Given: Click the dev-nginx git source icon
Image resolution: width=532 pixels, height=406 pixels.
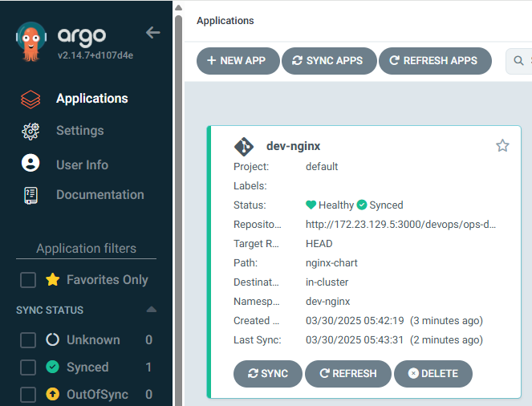Looking at the screenshot, I should [x=244, y=147].
